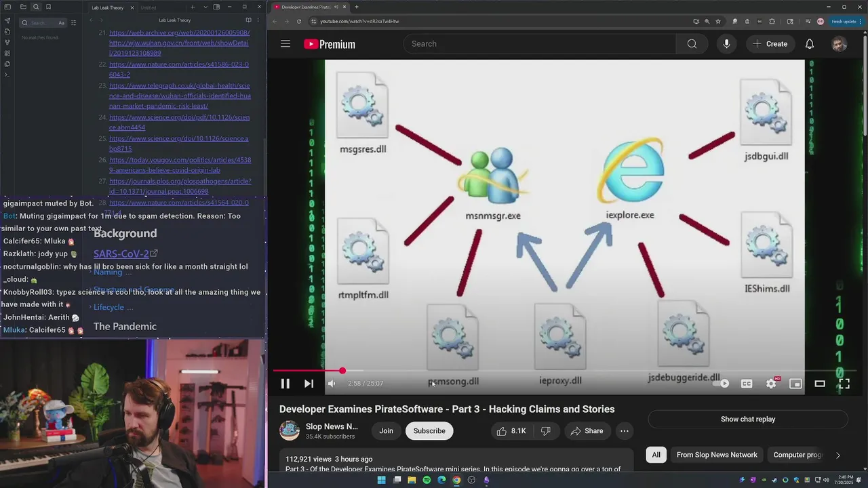The image size is (868, 488).
Task: Open YouTube account avatar menu
Action: point(840,44)
